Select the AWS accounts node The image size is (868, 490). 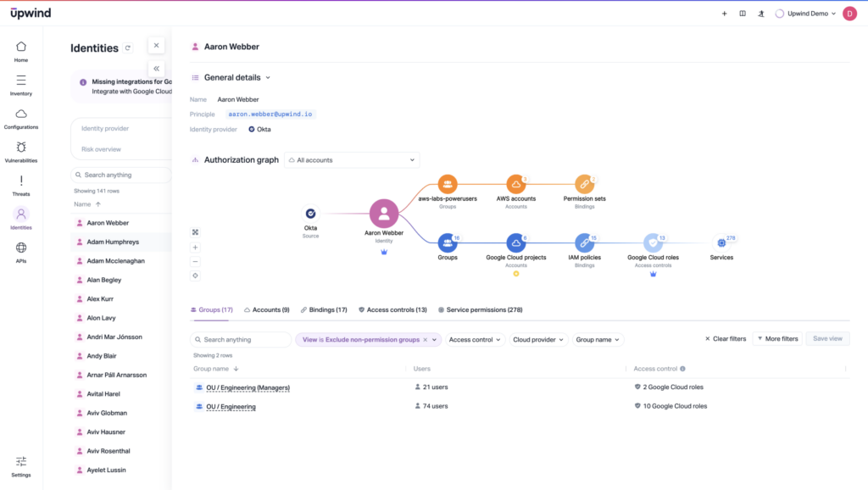(x=516, y=184)
